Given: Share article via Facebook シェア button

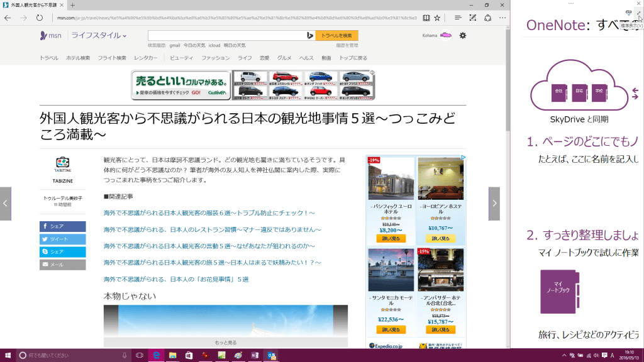Looking at the screenshot, I should [62, 226].
